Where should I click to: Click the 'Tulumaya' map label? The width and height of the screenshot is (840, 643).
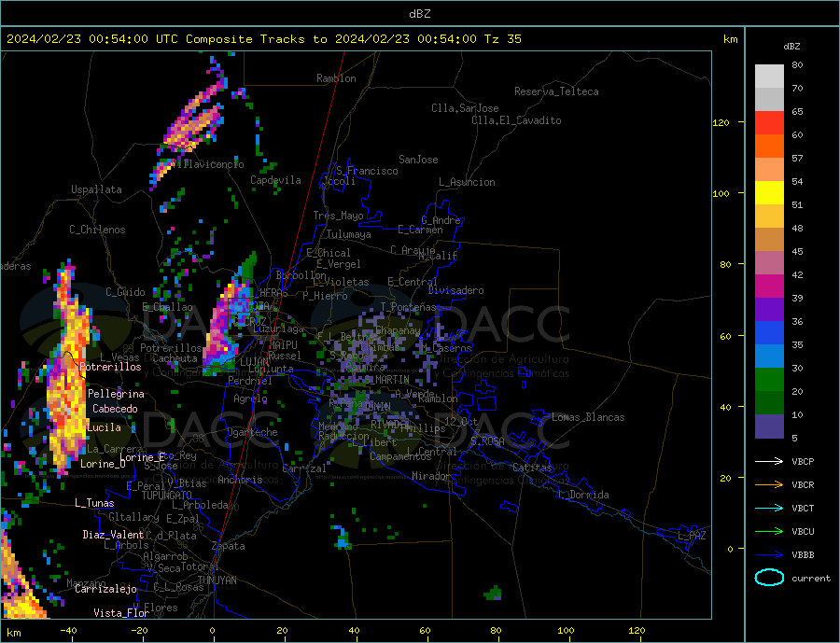pos(349,234)
